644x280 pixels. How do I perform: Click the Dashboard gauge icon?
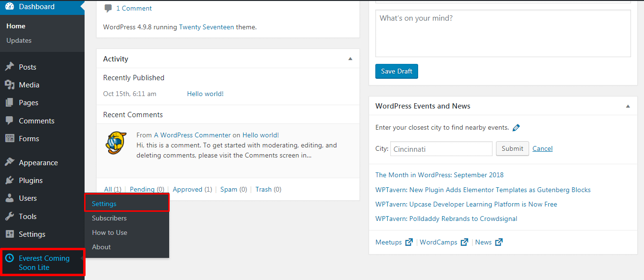[10, 7]
